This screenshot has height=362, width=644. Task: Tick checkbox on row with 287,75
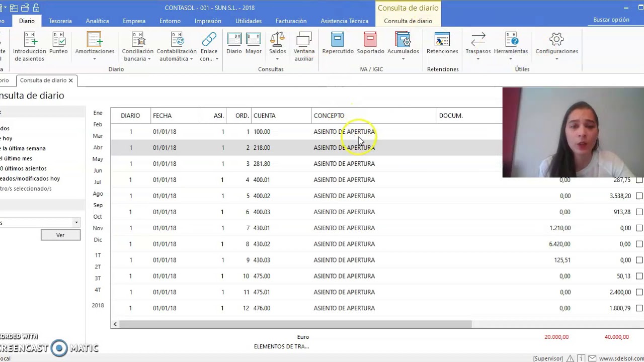[639, 180]
